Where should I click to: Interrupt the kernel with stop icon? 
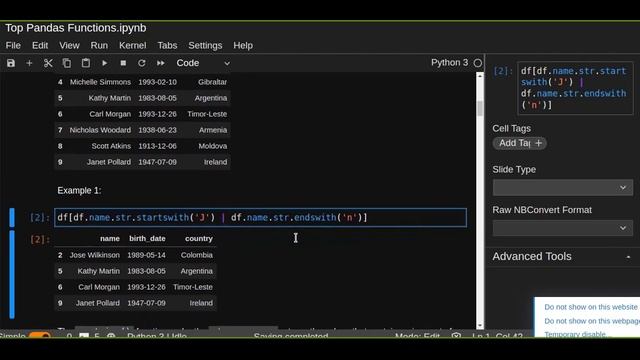123,63
